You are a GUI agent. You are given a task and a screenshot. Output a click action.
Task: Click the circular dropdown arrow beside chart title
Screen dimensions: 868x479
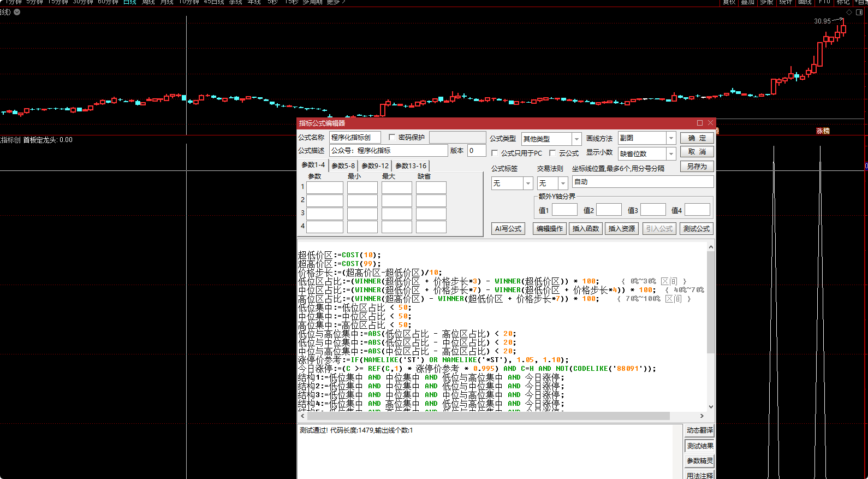click(17, 12)
